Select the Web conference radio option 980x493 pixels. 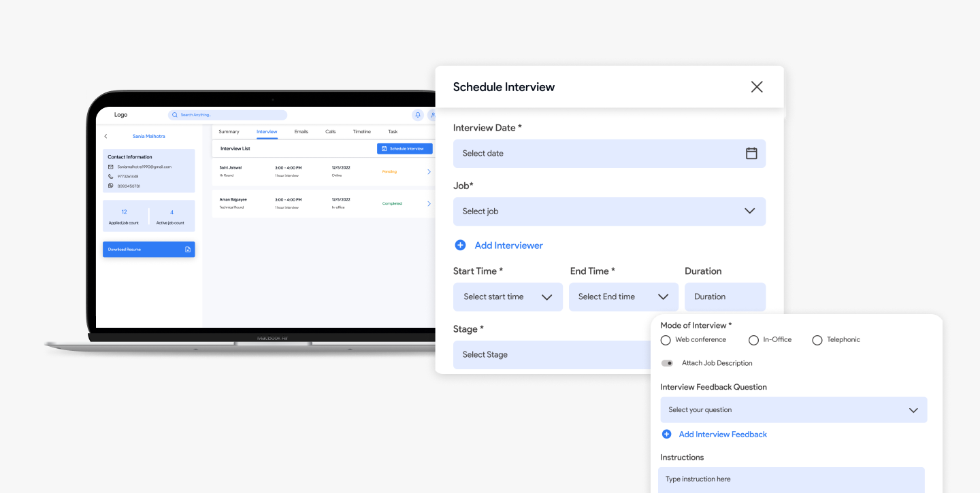[x=666, y=340]
